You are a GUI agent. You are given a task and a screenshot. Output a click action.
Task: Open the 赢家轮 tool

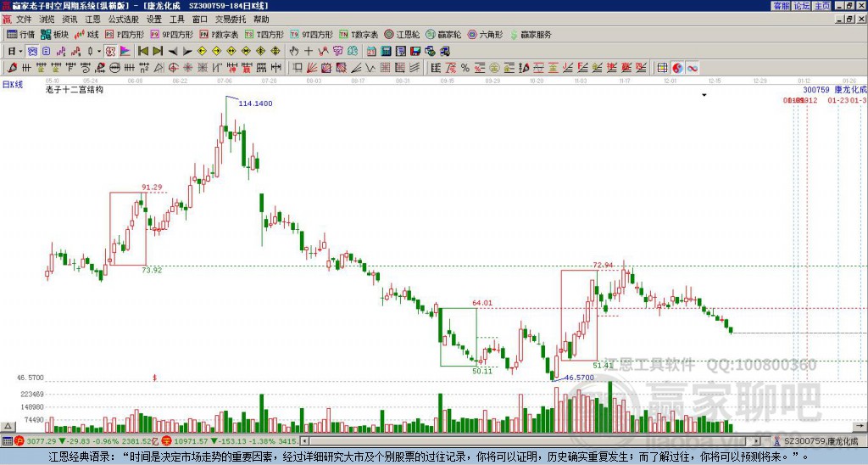[443, 34]
